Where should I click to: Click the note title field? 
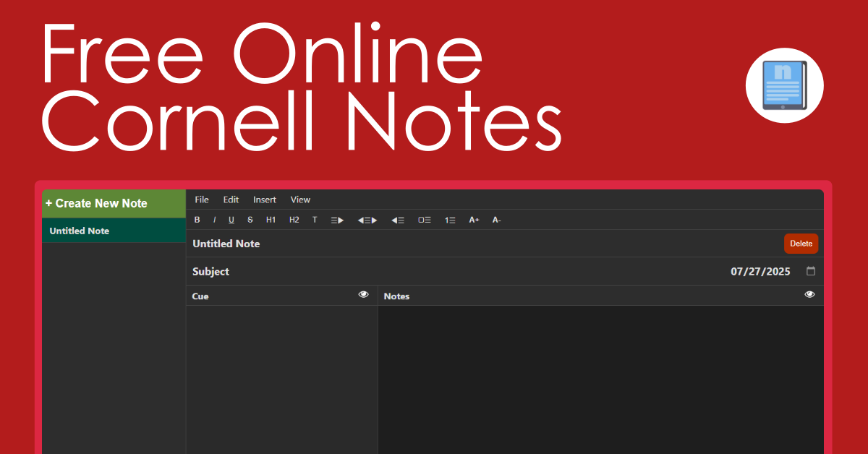click(226, 244)
